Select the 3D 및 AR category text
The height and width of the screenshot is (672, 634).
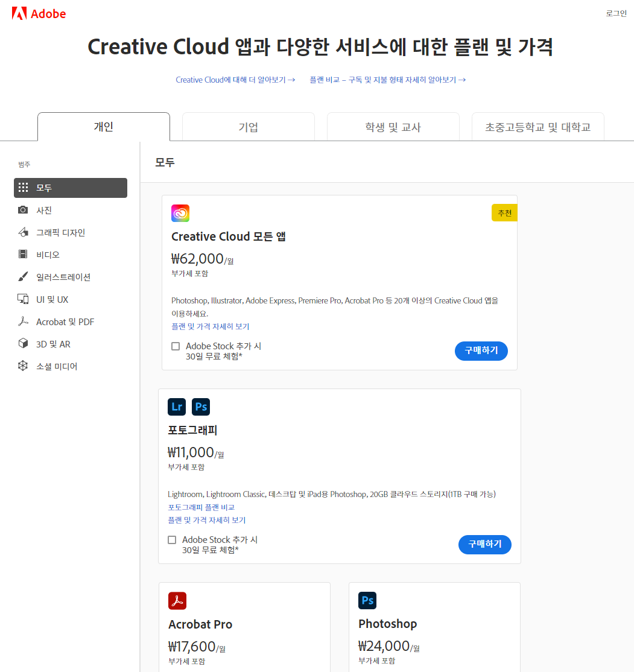(54, 344)
